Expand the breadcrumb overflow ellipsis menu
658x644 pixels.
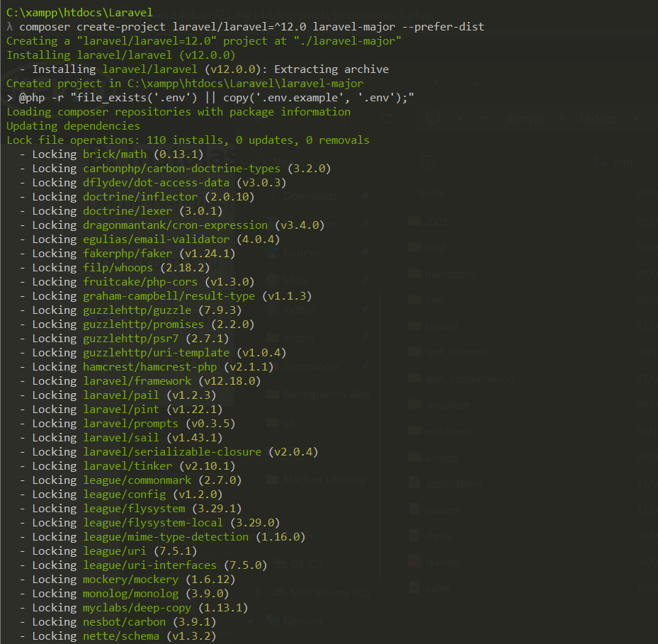coord(485,119)
